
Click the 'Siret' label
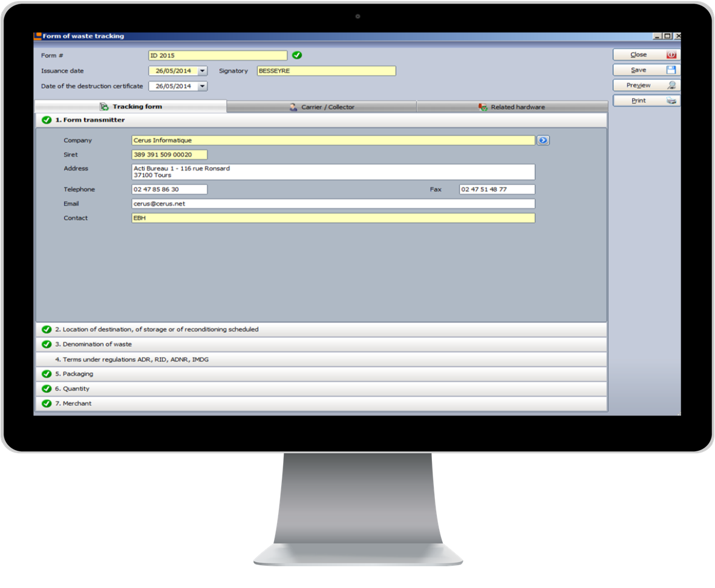(71, 155)
